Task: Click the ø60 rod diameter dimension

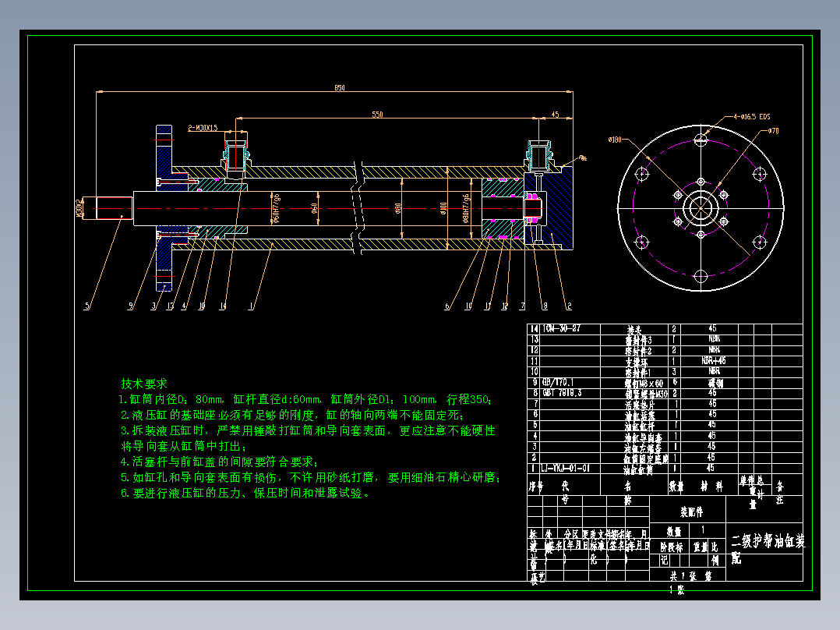Action: coord(315,207)
